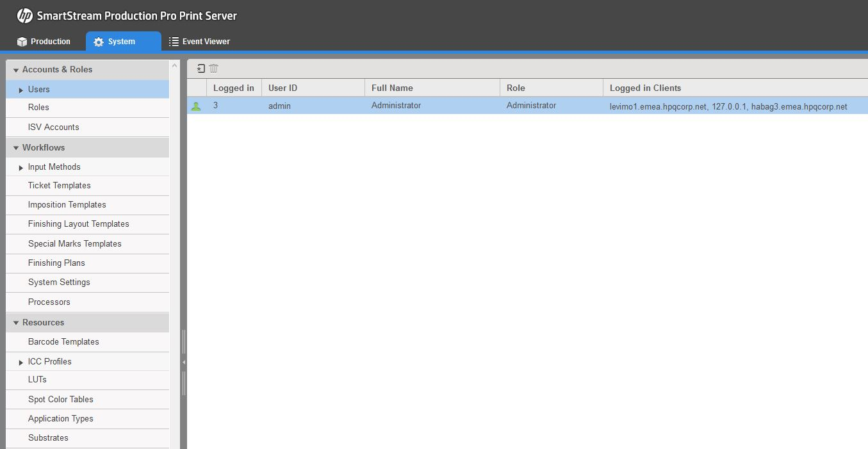Viewport: 868px width, 449px height.
Task: Expand the Input Methods tree entry
Action: tap(20, 167)
